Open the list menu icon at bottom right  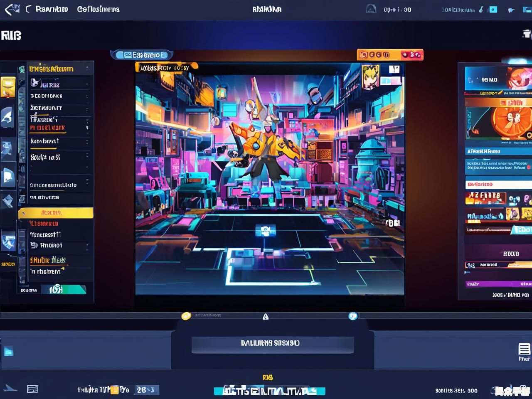click(524, 349)
